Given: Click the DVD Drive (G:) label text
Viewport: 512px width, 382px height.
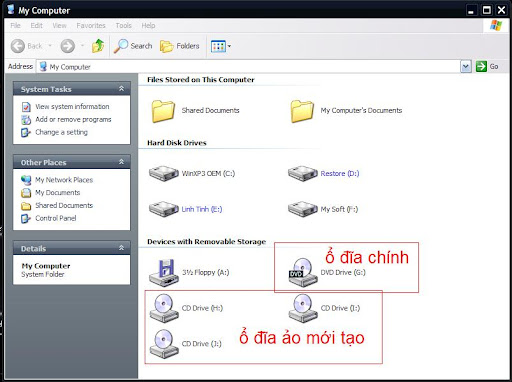Looking at the screenshot, I should click(x=343, y=272).
